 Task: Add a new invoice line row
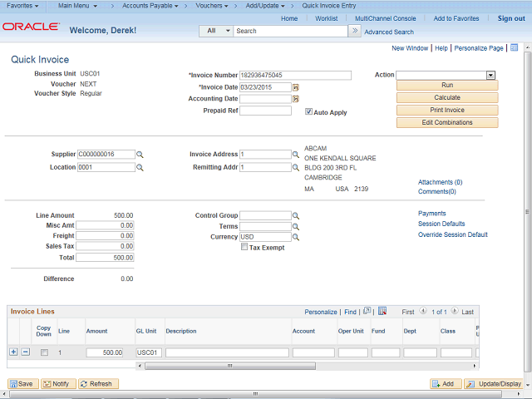point(13,352)
